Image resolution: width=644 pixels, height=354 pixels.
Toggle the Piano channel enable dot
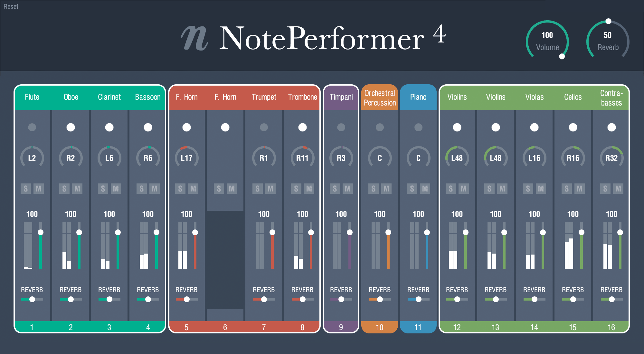click(418, 127)
